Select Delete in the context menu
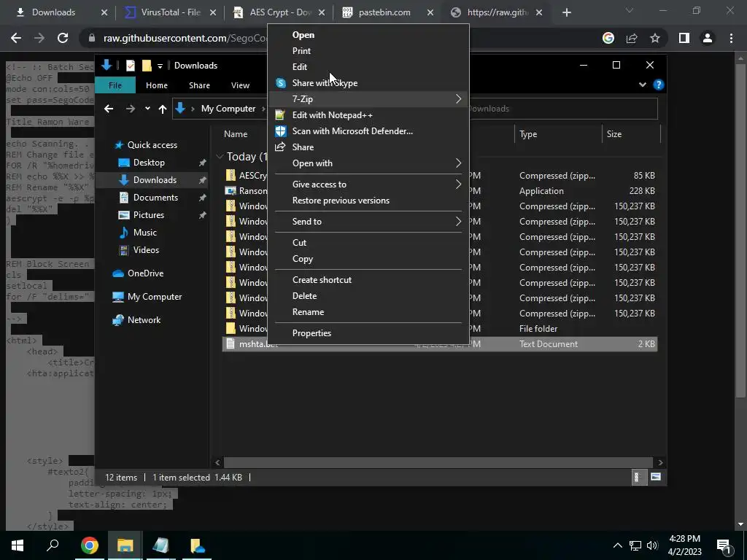 tap(304, 296)
